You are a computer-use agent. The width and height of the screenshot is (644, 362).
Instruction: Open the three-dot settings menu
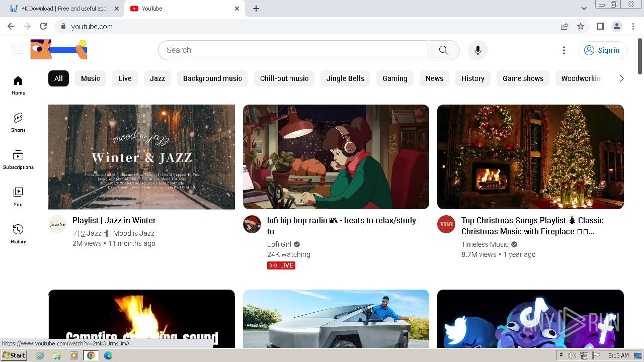(x=563, y=50)
